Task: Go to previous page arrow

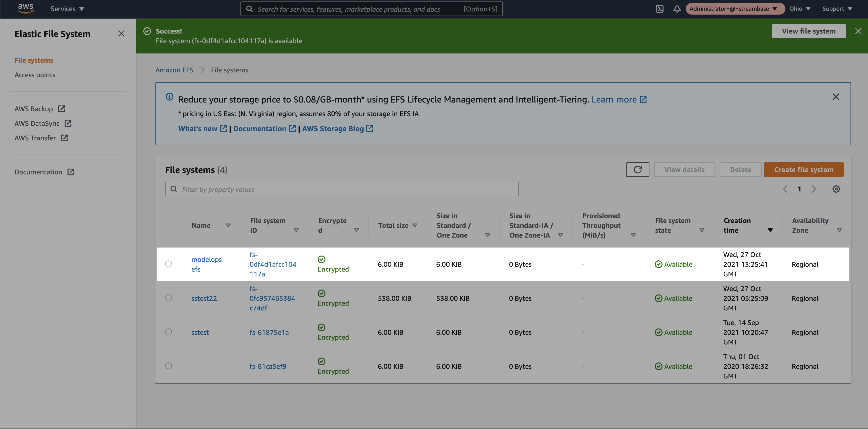Action: [x=785, y=189]
